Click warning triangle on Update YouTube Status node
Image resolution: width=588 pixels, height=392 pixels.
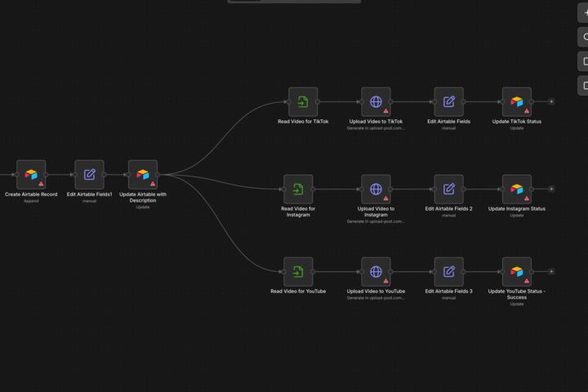pyautogui.click(x=527, y=281)
